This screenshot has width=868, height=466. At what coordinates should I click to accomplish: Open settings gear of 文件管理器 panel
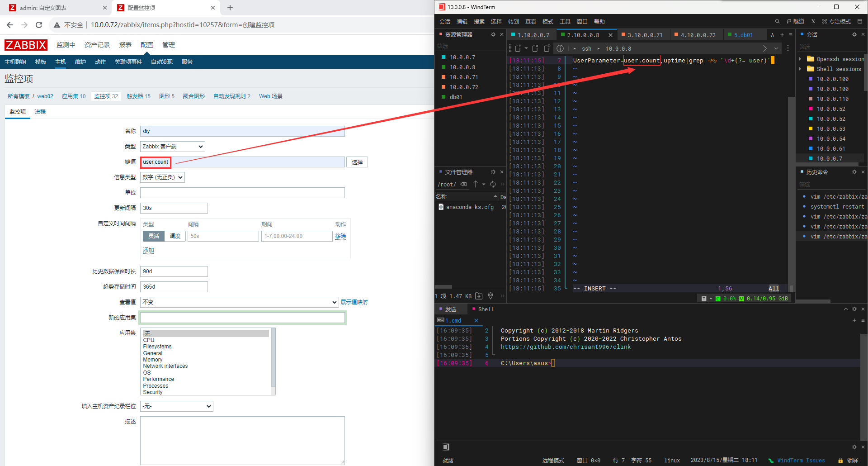(493, 172)
